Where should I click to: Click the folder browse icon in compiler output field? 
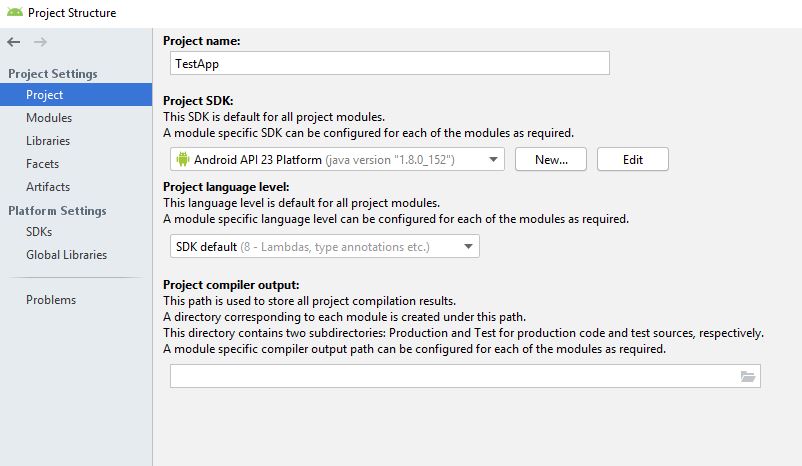(x=748, y=376)
